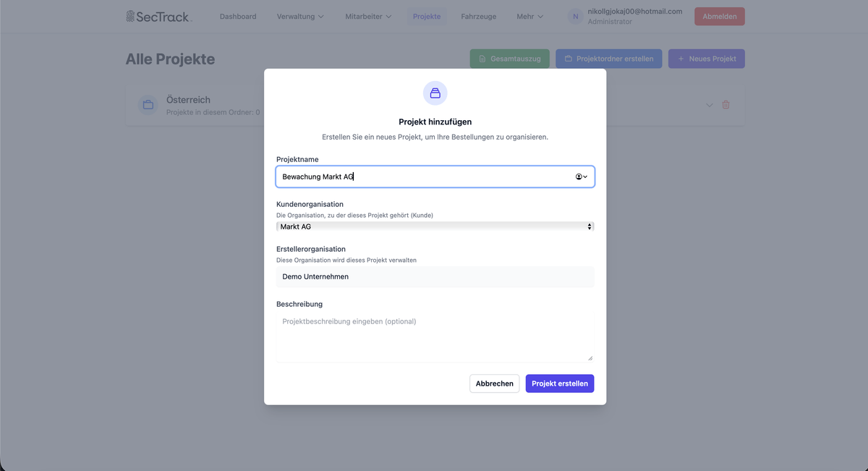
Task: Click the autofill contact icon in Projektname
Action: (x=580, y=177)
